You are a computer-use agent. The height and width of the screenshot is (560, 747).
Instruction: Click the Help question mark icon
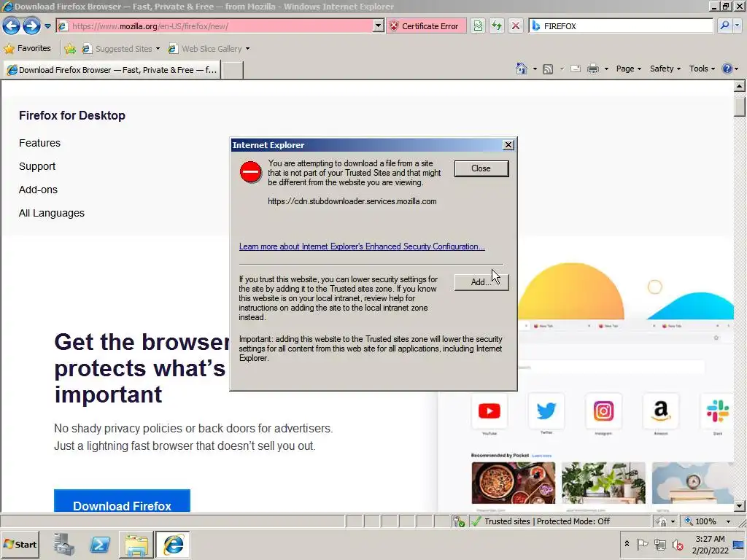pos(727,69)
